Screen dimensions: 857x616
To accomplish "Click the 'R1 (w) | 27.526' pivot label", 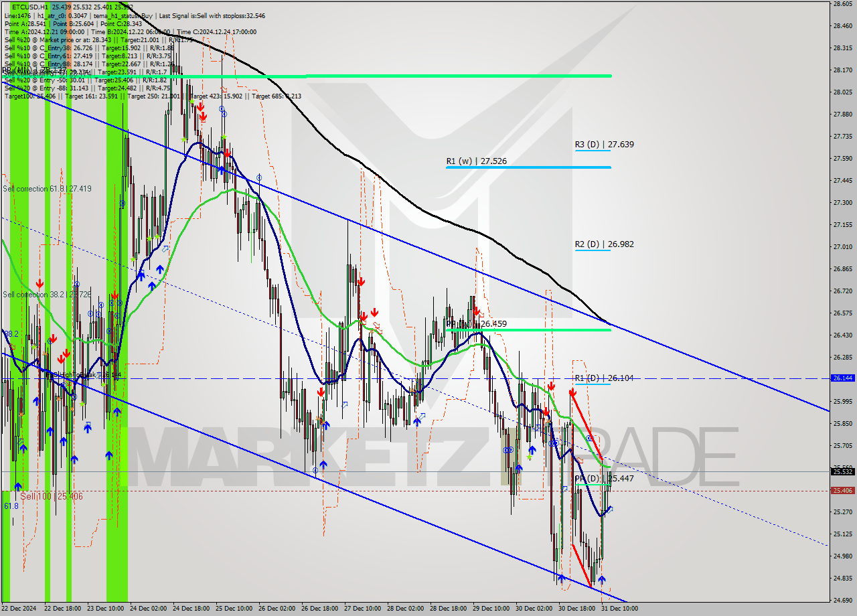I will click(476, 161).
